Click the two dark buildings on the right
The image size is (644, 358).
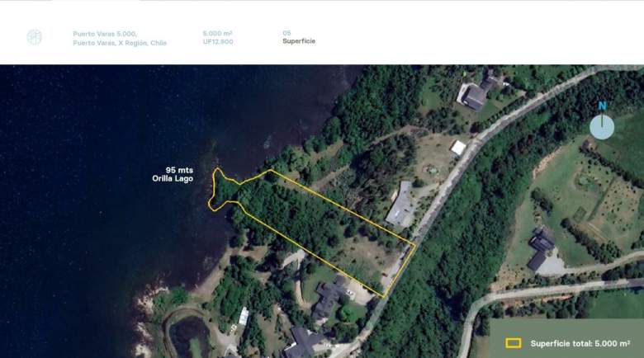click(x=542, y=249)
